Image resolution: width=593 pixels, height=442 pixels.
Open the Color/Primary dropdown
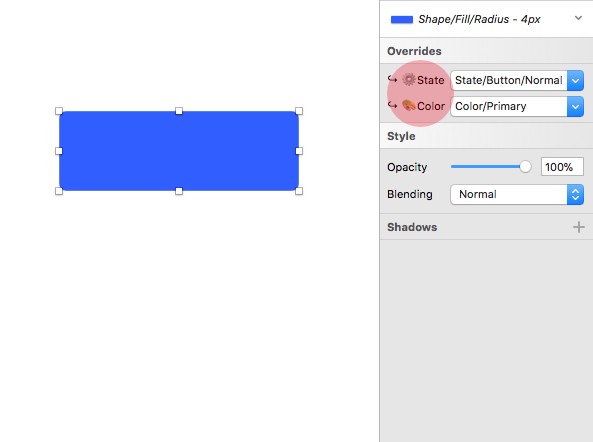tap(517, 106)
